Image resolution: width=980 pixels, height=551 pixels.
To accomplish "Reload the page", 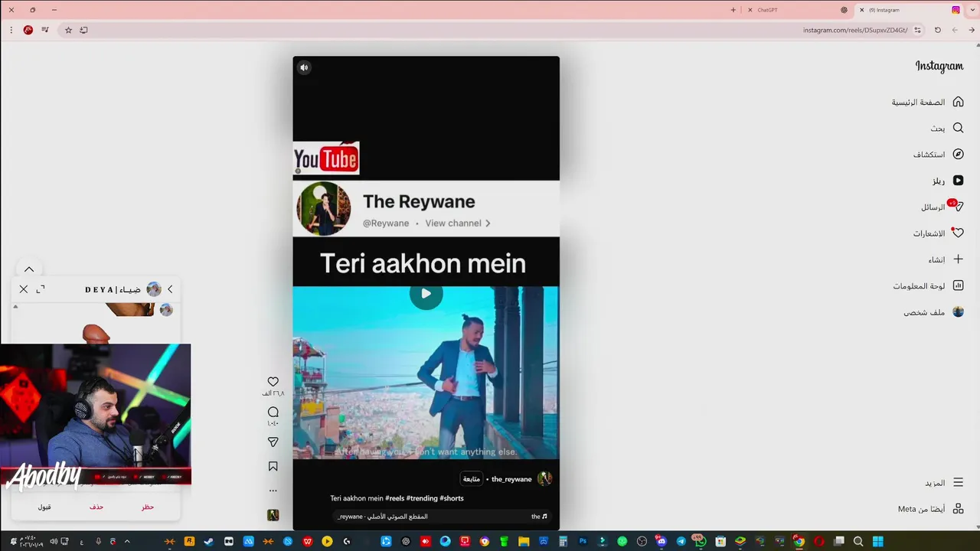I will point(938,30).
